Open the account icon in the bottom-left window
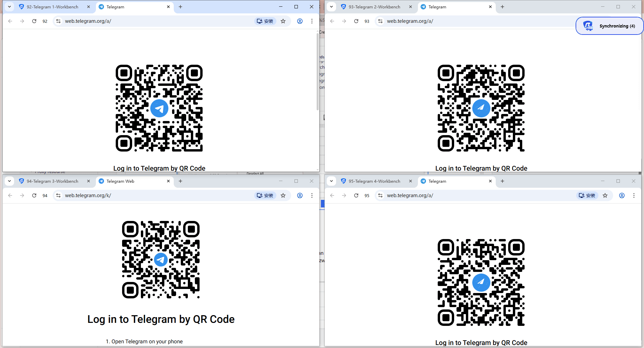Viewport: 644px width, 348px height. pyautogui.click(x=300, y=195)
